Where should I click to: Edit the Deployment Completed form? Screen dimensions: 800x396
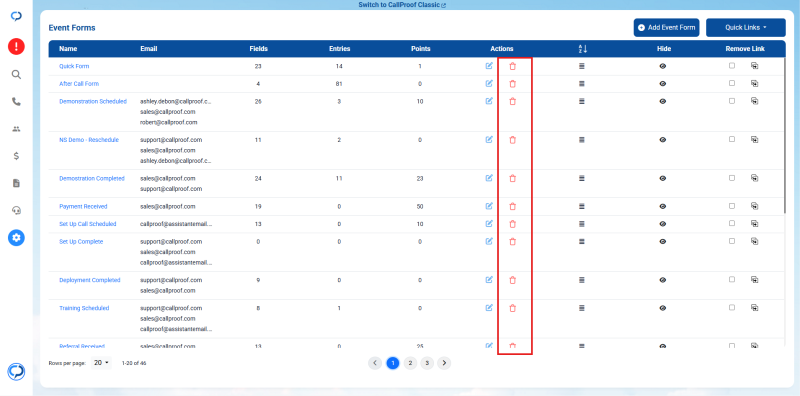[489, 280]
